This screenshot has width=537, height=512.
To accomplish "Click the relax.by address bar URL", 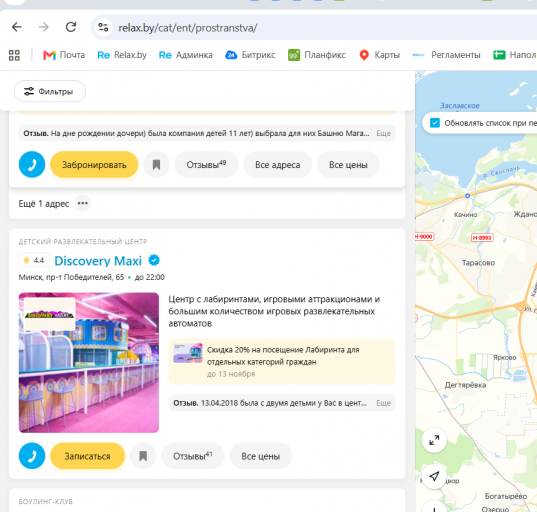I will pyautogui.click(x=187, y=28).
